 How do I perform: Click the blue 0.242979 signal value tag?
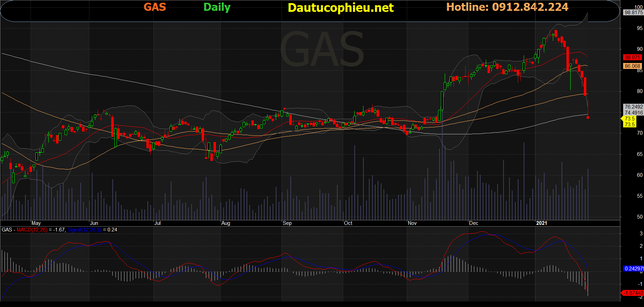[x=634, y=269]
